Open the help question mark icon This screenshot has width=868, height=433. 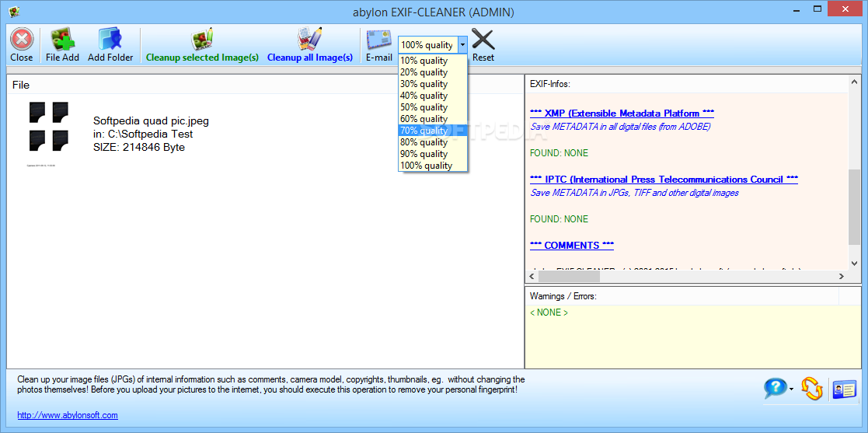pyautogui.click(x=774, y=389)
